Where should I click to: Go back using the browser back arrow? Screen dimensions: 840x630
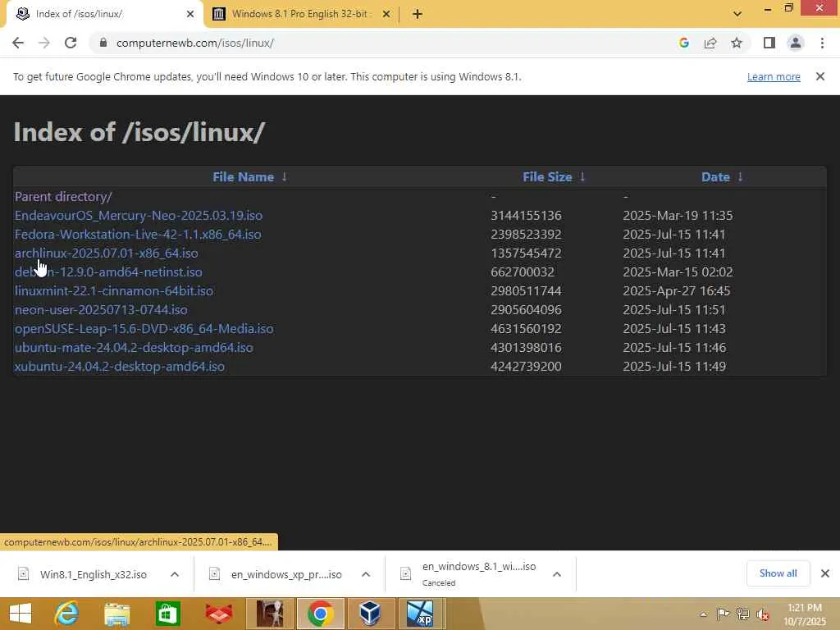(x=18, y=43)
